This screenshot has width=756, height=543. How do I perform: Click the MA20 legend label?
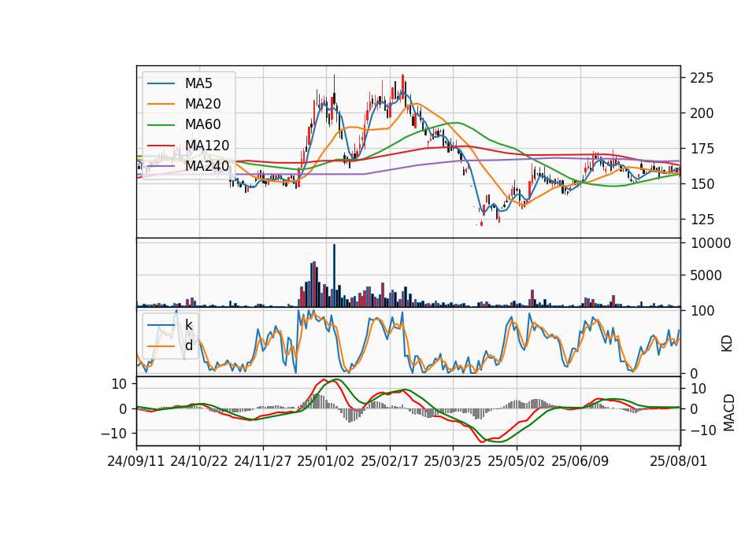(202, 104)
